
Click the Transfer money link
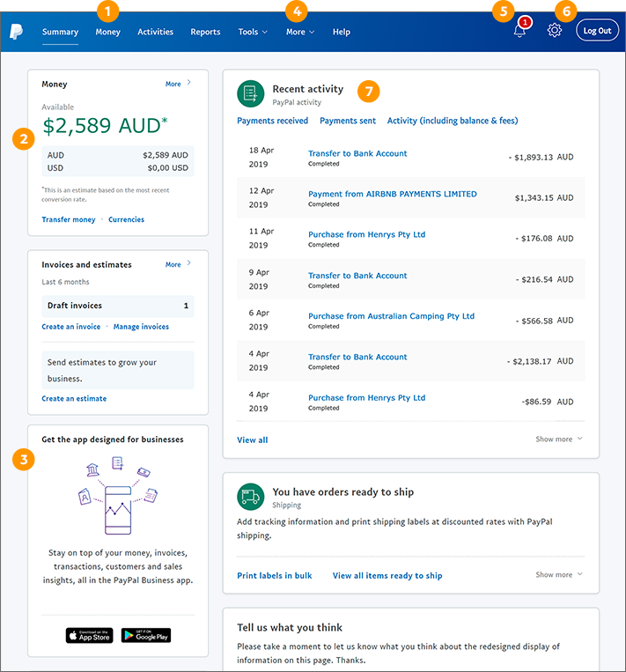point(69,219)
